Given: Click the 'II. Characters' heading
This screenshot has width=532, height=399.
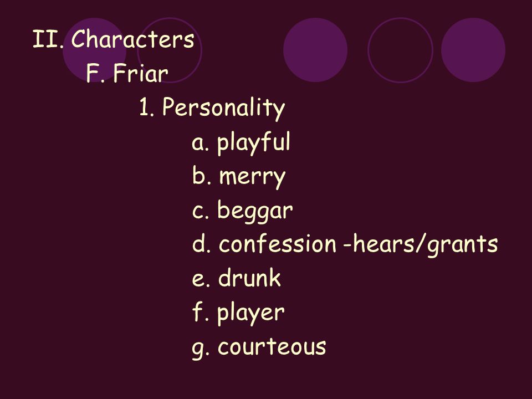Looking at the screenshot, I should click(x=113, y=39).
